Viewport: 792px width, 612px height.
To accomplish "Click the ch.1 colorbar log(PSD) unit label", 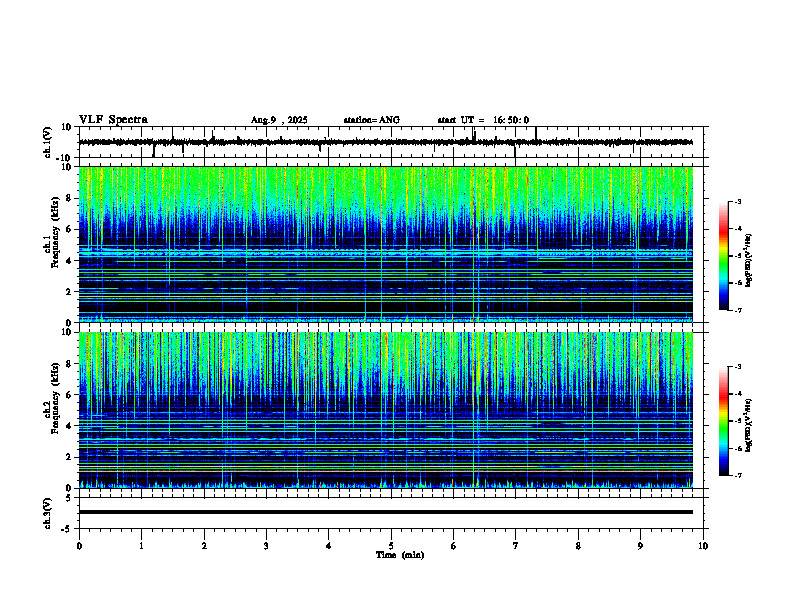I will click(x=748, y=261).
